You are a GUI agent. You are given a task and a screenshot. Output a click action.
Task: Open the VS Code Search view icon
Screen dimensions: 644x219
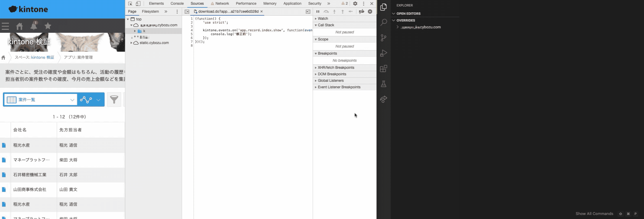[383, 22]
